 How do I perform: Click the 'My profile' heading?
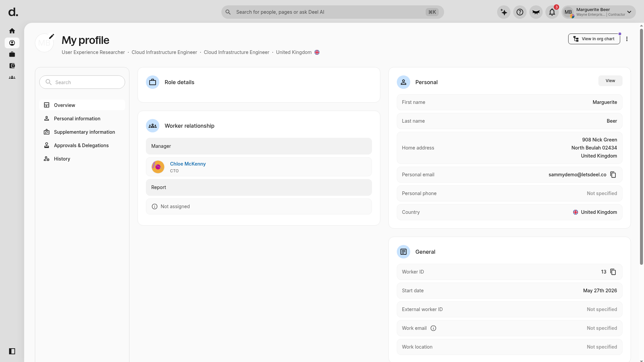[86, 40]
